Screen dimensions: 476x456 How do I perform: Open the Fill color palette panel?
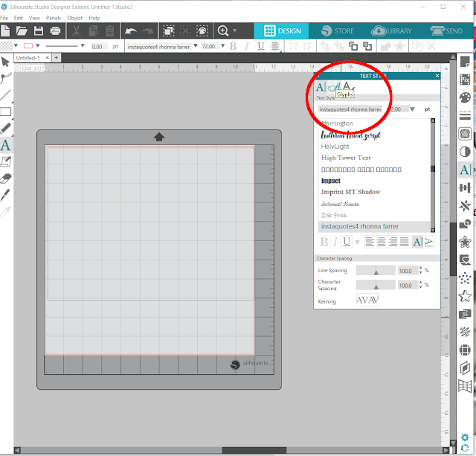click(x=465, y=97)
